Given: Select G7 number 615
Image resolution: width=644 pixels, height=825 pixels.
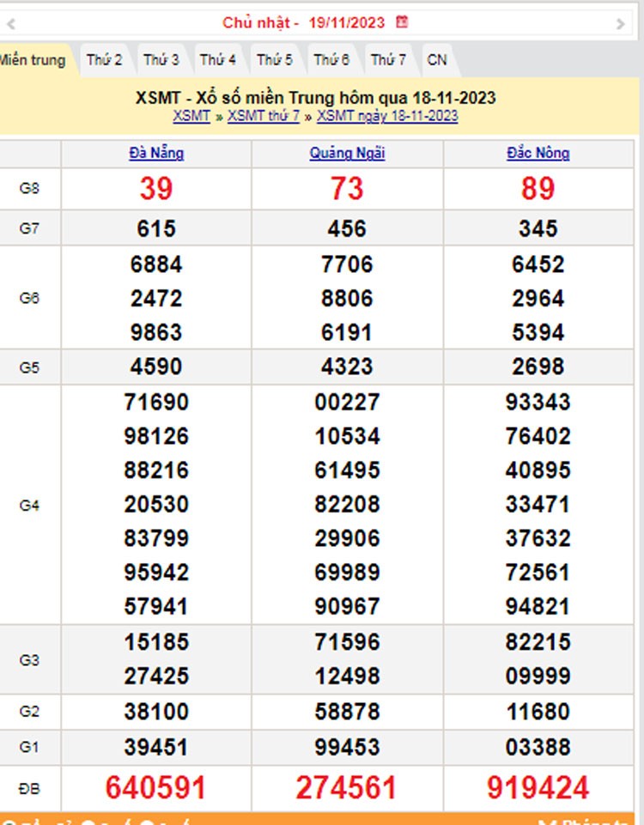Looking at the screenshot, I should coord(156,229).
